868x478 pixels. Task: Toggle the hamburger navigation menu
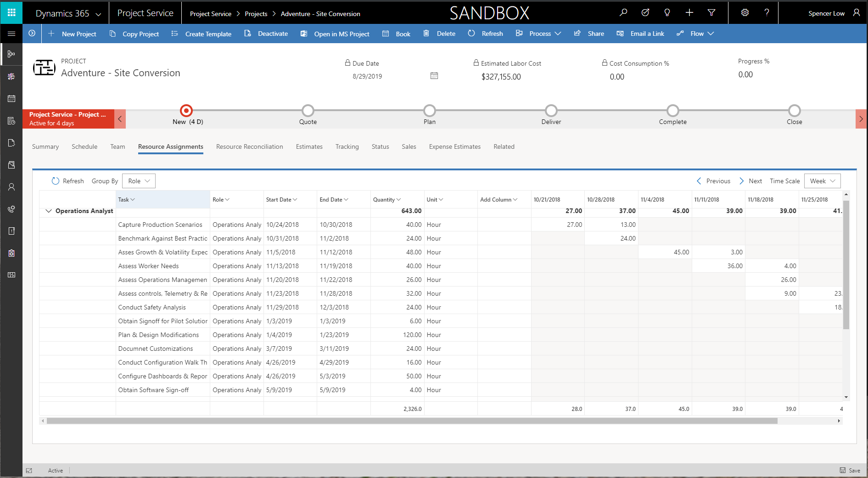pos(11,34)
